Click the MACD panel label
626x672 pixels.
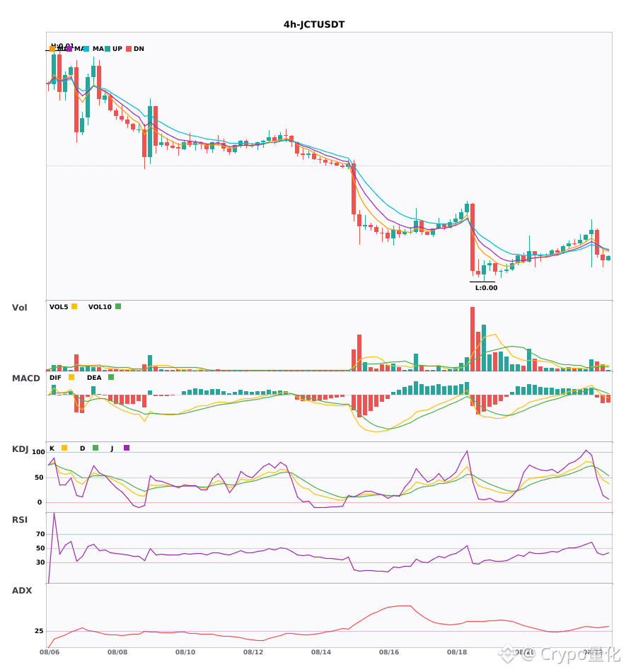pyautogui.click(x=25, y=378)
